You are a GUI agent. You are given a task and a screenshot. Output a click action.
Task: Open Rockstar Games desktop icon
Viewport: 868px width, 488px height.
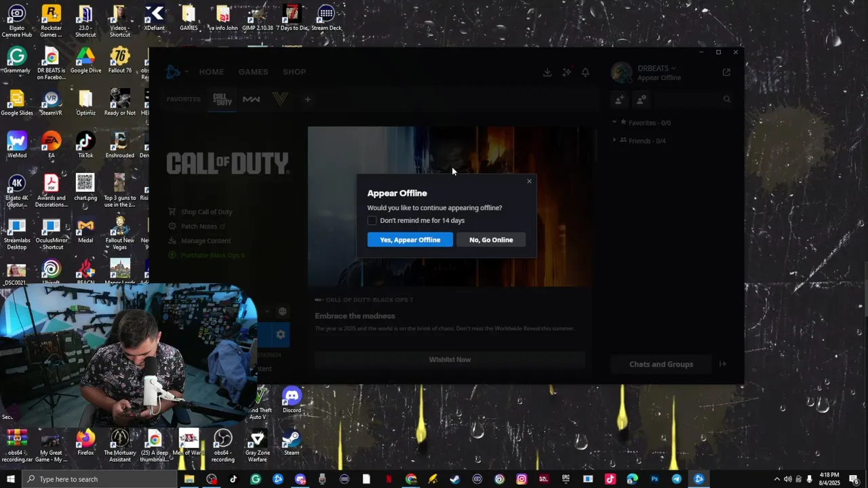coord(51,21)
